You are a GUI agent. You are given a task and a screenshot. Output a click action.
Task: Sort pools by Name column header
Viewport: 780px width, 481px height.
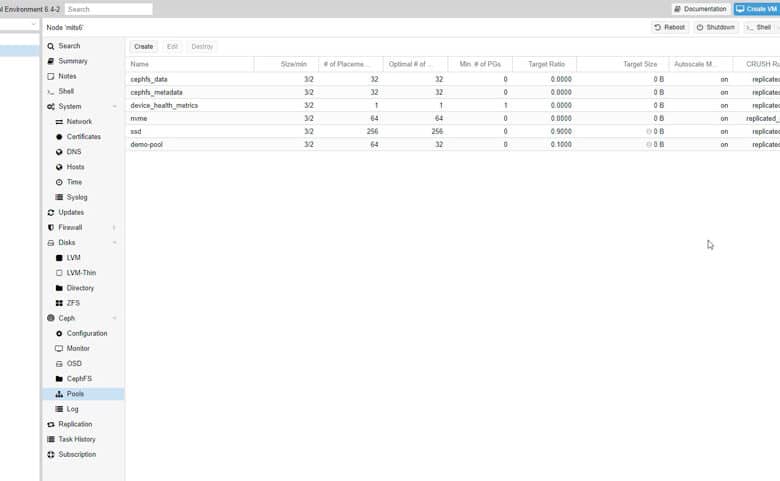coord(190,64)
